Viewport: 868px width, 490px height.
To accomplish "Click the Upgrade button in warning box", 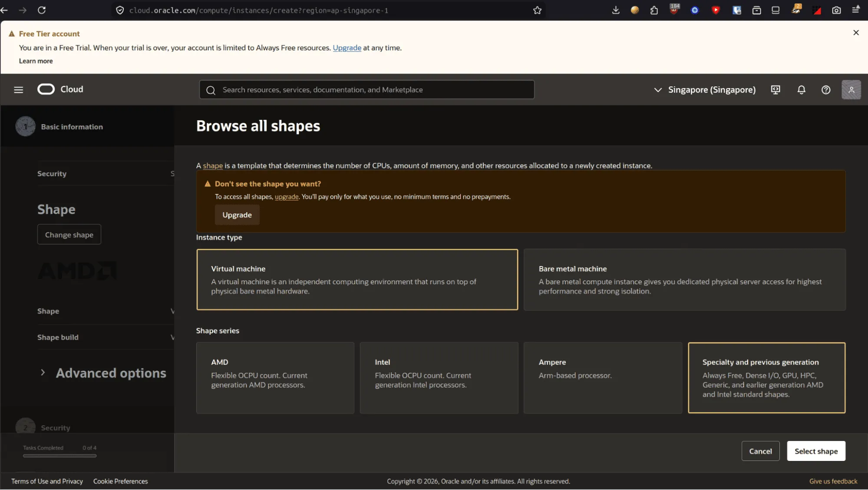I will point(237,215).
